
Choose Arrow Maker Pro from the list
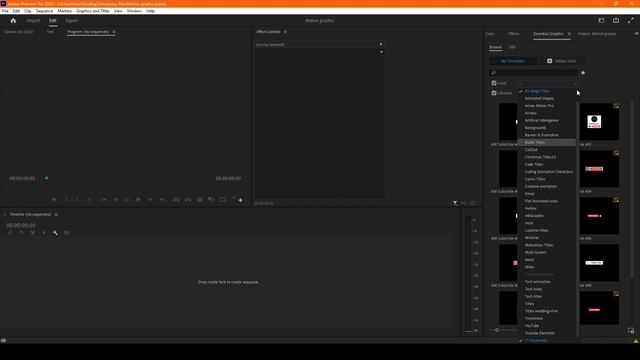pyautogui.click(x=539, y=106)
